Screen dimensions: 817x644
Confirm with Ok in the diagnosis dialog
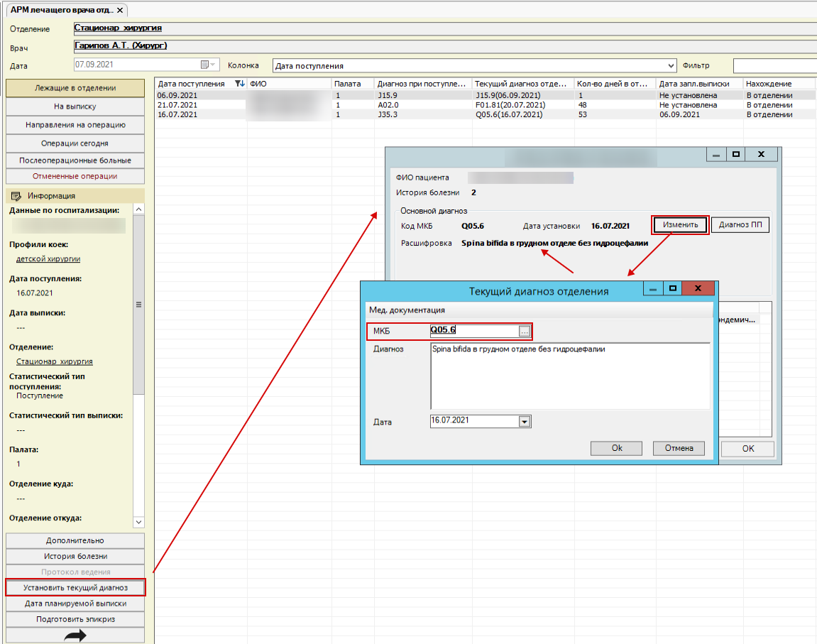(x=616, y=448)
